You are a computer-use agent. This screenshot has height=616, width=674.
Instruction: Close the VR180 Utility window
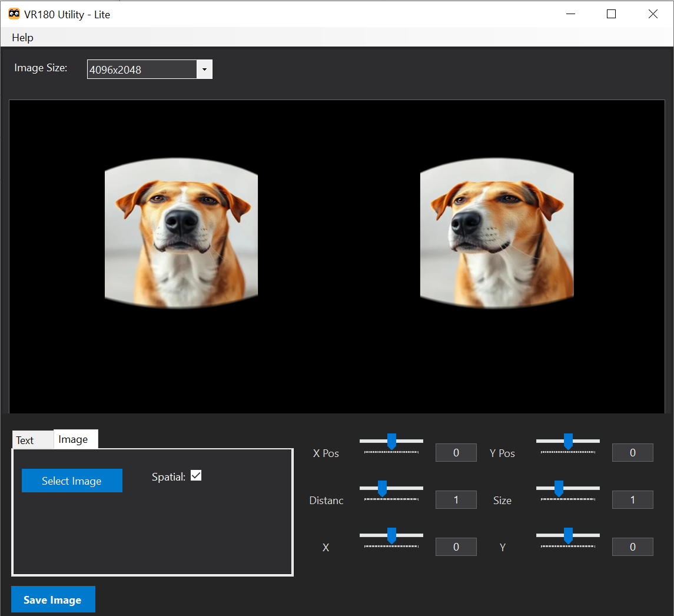(x=652, y=14)
